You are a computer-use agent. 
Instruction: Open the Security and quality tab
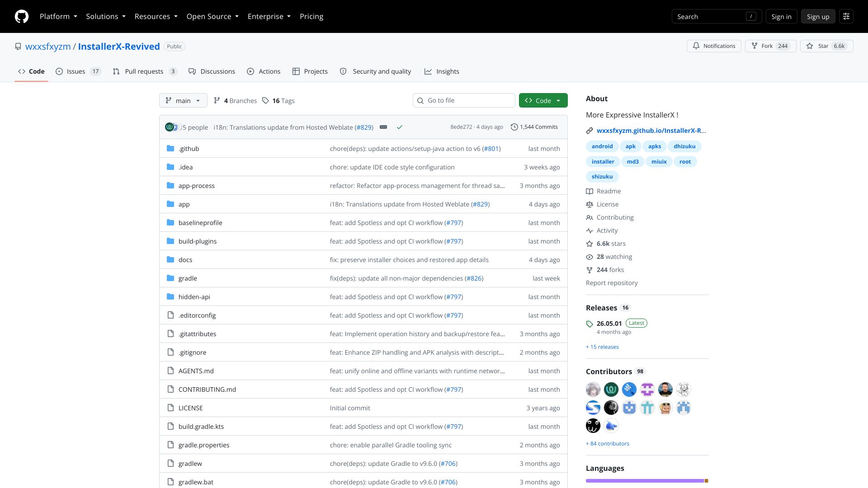click(375, 71)
